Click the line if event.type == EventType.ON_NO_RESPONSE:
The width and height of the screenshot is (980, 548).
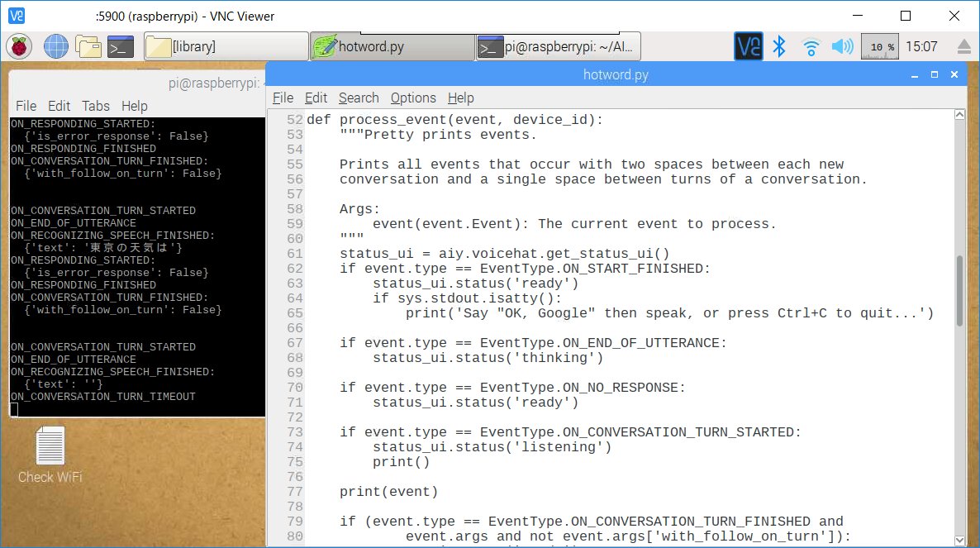[512, 388]
